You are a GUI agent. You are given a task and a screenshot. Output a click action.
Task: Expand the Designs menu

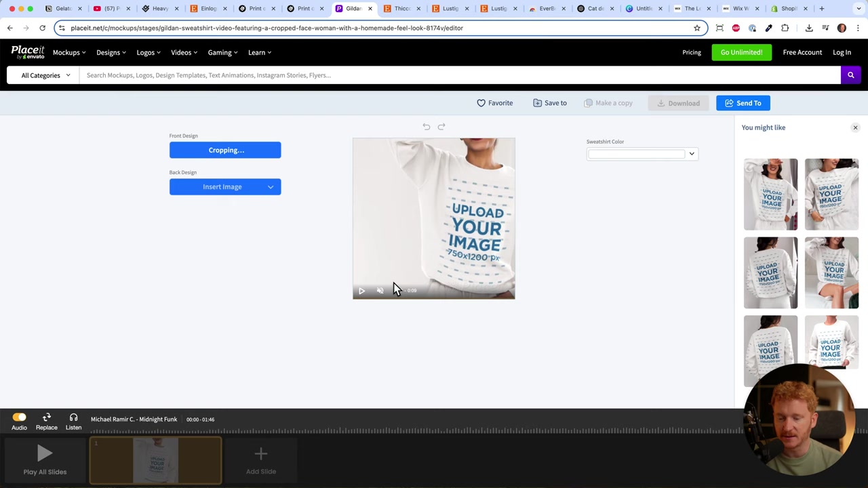coord(111,52)
